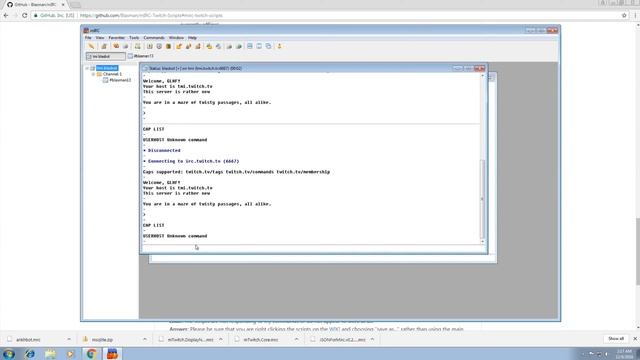Open the DCC Options toolbar icon

pos(198,46)
